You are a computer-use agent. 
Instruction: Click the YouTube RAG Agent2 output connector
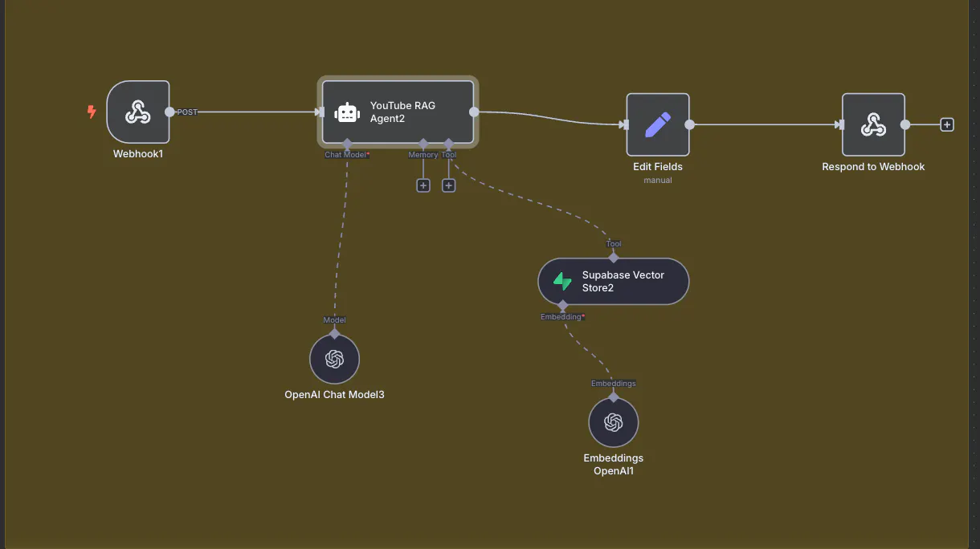pos(474,112)
